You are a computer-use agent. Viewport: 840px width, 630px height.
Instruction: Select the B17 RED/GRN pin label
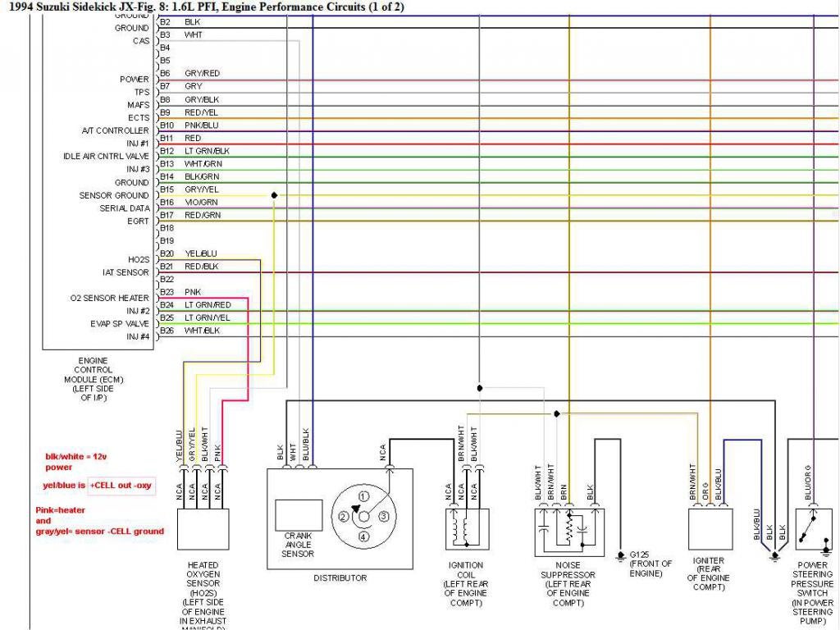pos(190,216)
